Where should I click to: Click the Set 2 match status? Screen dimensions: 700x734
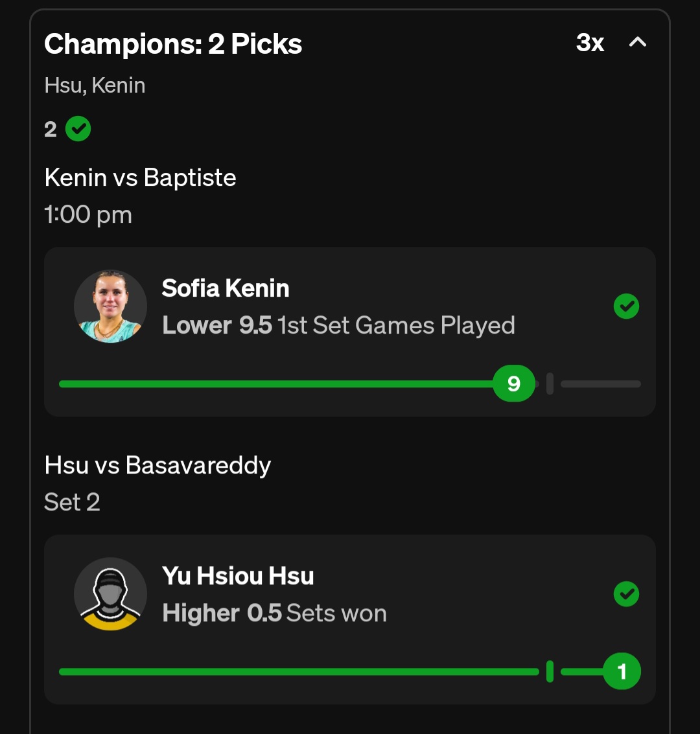tap(72, 502)
